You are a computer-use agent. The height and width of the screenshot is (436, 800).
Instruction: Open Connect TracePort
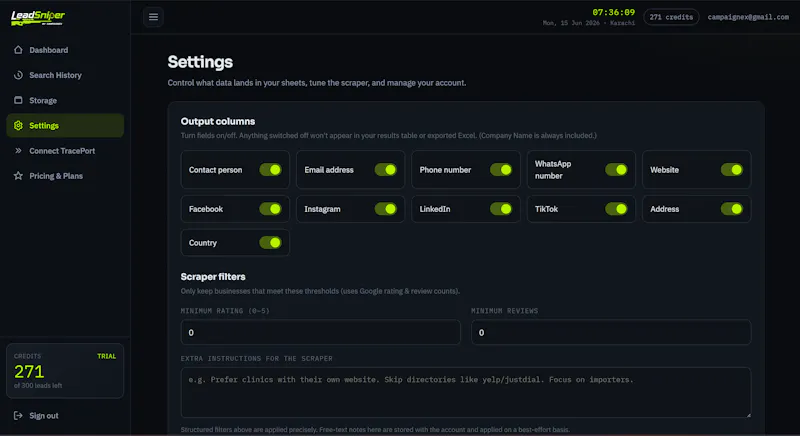click(65, 150)
